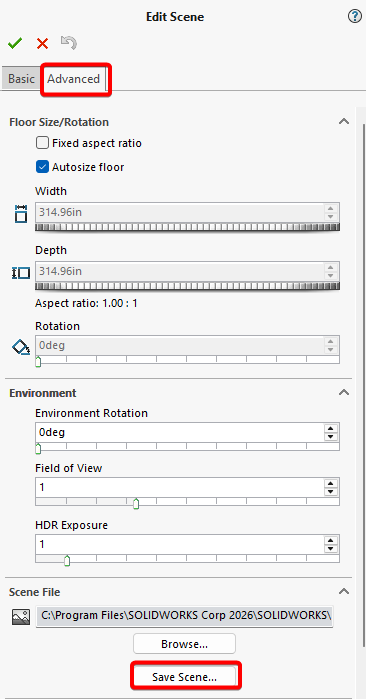Click the Browse... button
This screenshot has width=366, height=699.
184,644
